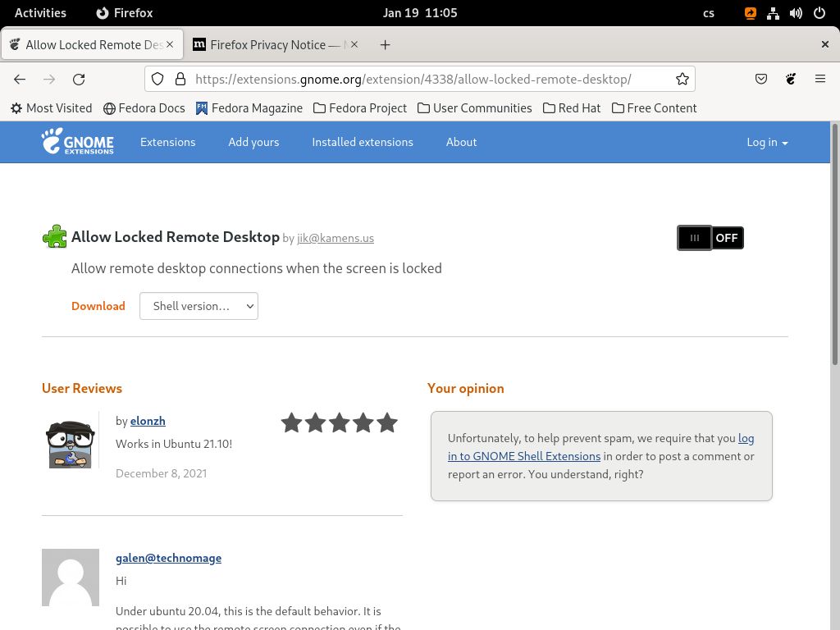Click the browser back arrow
Image resolution: width=840 pixels, height=630 pixels.
pyautogui.click(x=20, y=79)
